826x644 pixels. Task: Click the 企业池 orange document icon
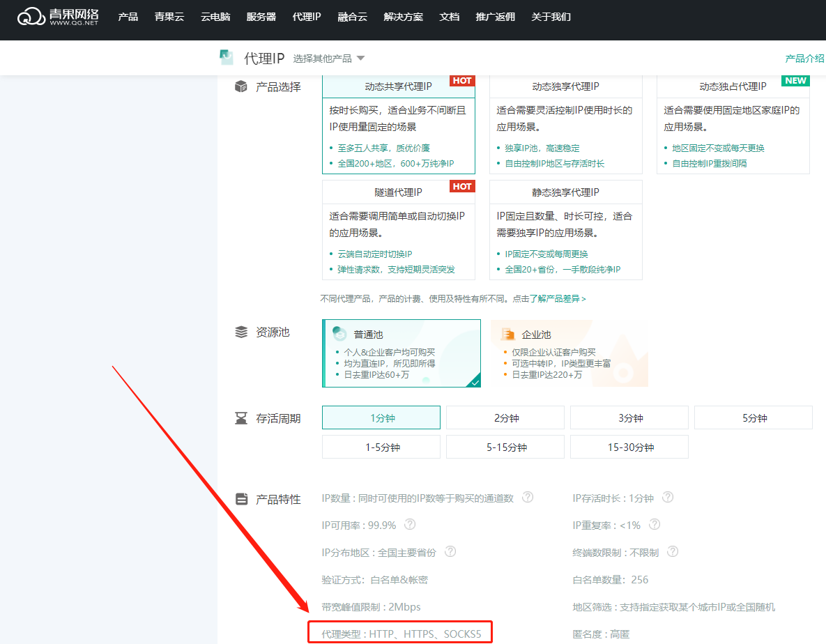coord(508,334)
